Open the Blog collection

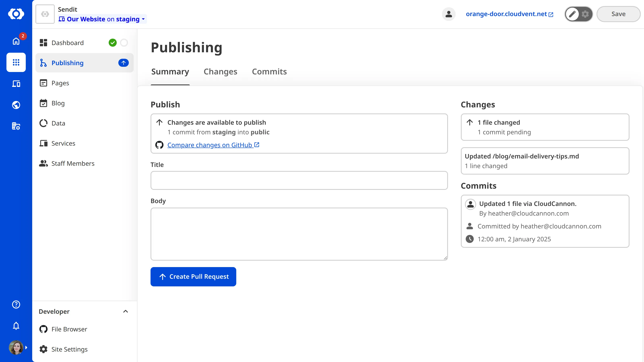[85, 103]
